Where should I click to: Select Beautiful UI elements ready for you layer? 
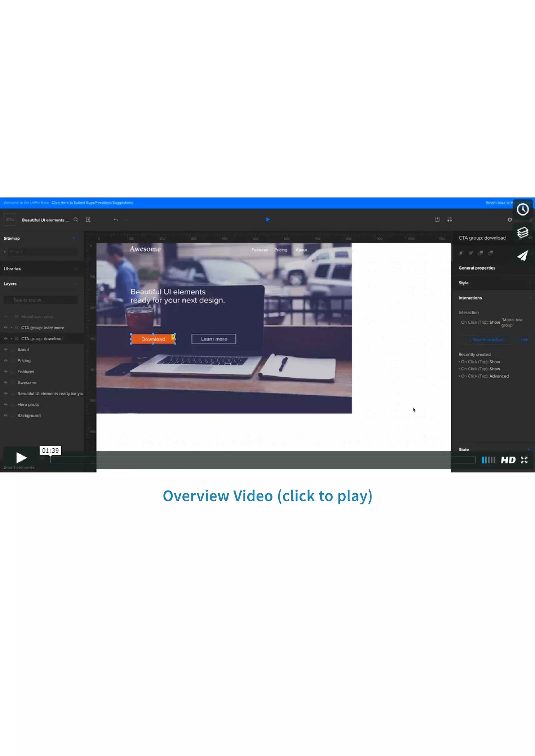click(50, 393)
